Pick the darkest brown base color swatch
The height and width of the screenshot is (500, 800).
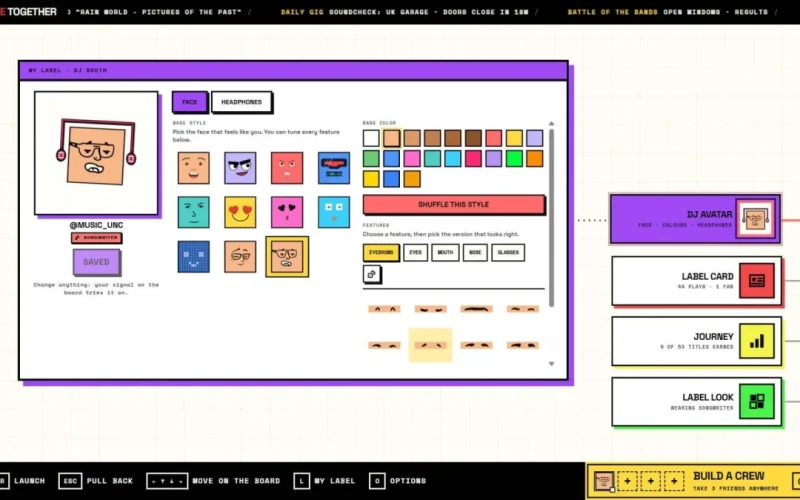tap(473, 138)
